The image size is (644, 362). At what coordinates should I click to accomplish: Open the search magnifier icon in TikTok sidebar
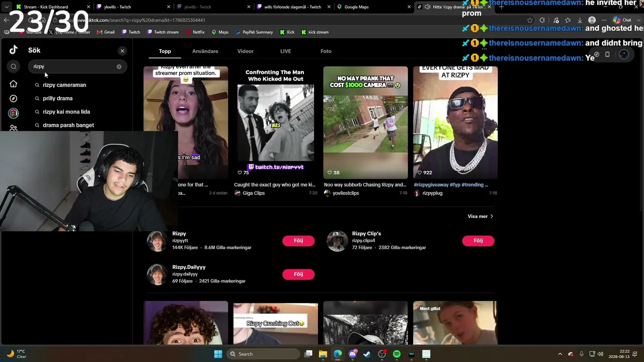[14, 66]
